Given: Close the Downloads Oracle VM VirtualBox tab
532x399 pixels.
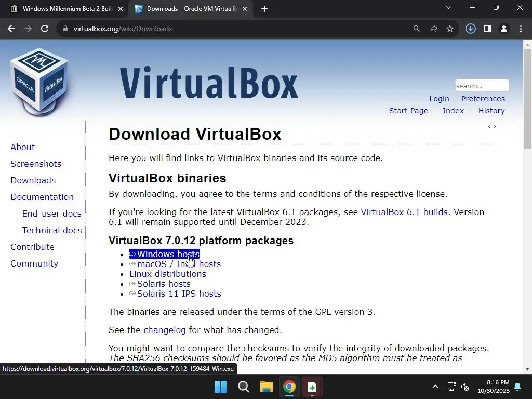Looking at the screenshot, I should (244, 9).
